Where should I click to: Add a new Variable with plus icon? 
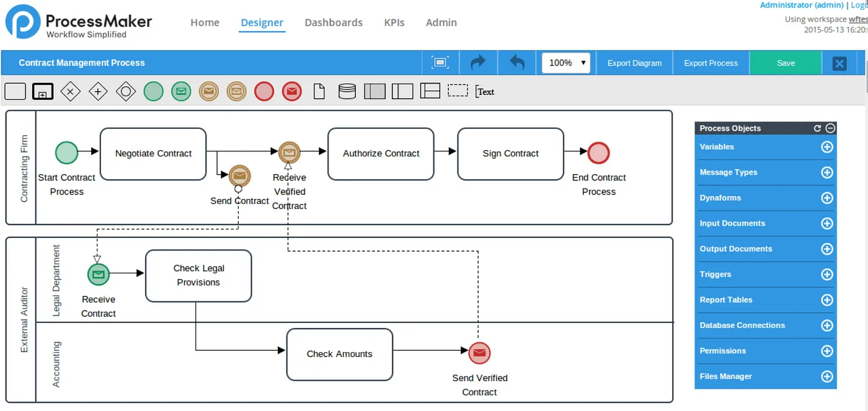coord(827,147)
